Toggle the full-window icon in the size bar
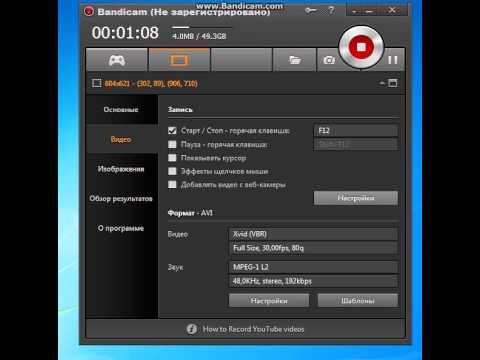 coord(393,83)
